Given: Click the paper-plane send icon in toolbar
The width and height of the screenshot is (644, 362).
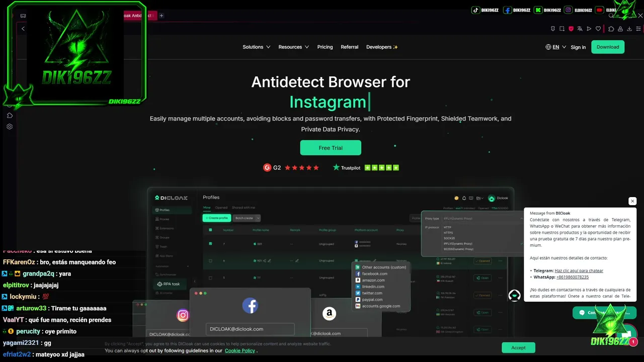Looking at the screenshot, I should coord(589,29).
